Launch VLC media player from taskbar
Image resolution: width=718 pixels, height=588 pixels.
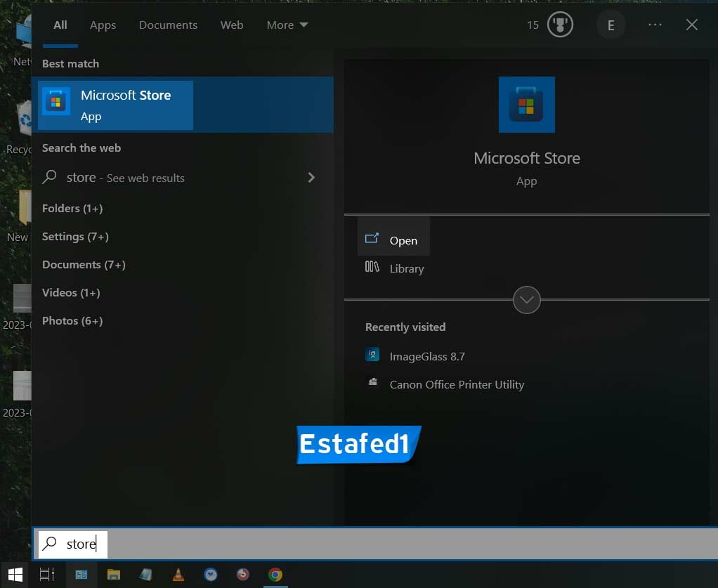tap(178, 575)
